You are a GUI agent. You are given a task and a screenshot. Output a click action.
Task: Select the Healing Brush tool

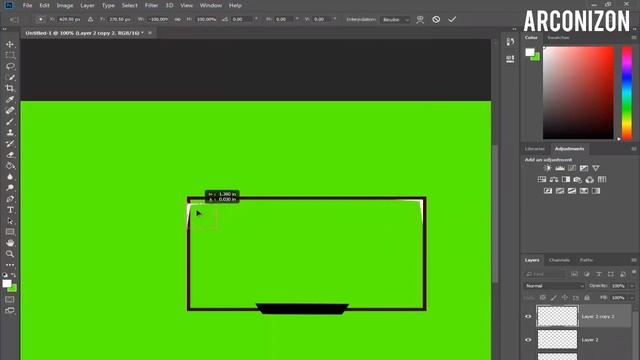coord(10,110)
